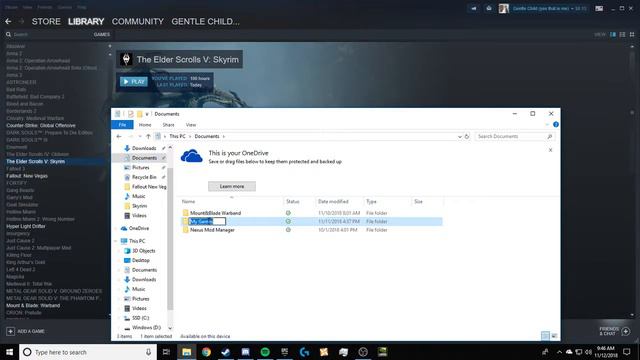
Task: Open the GAMES filter dropdown in Steam
Action: coord(102,35)
